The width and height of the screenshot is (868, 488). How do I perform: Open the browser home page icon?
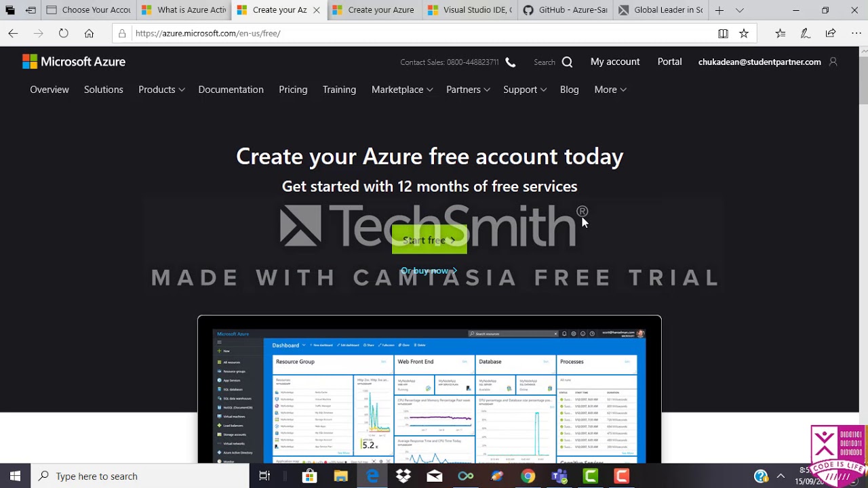coord(89,33)
